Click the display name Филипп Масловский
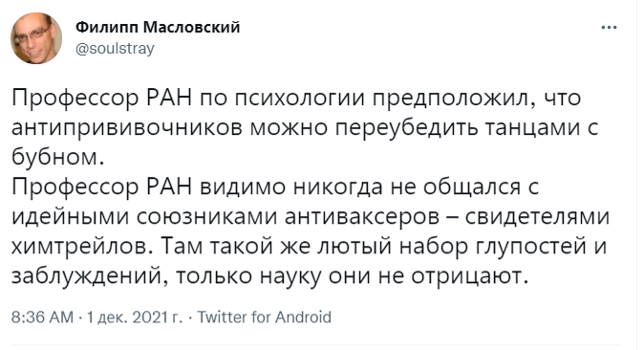Screen dimensions: 644x350 point(158,27)
